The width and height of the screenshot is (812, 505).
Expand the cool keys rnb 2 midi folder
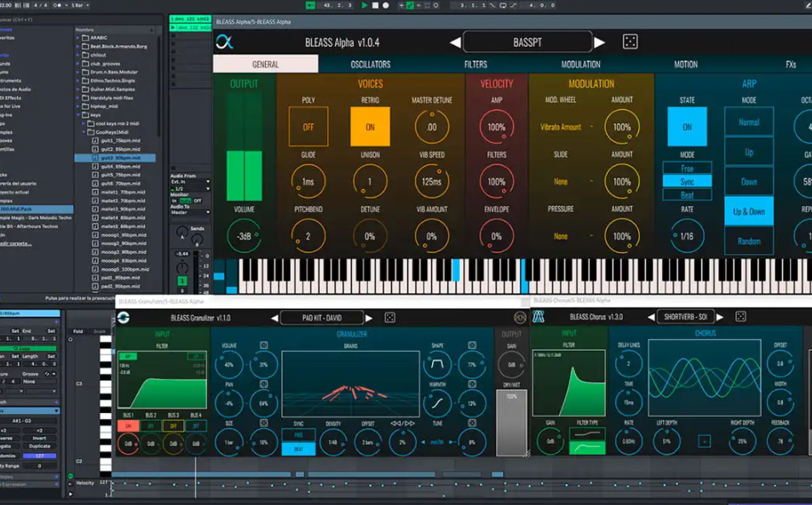84,123
